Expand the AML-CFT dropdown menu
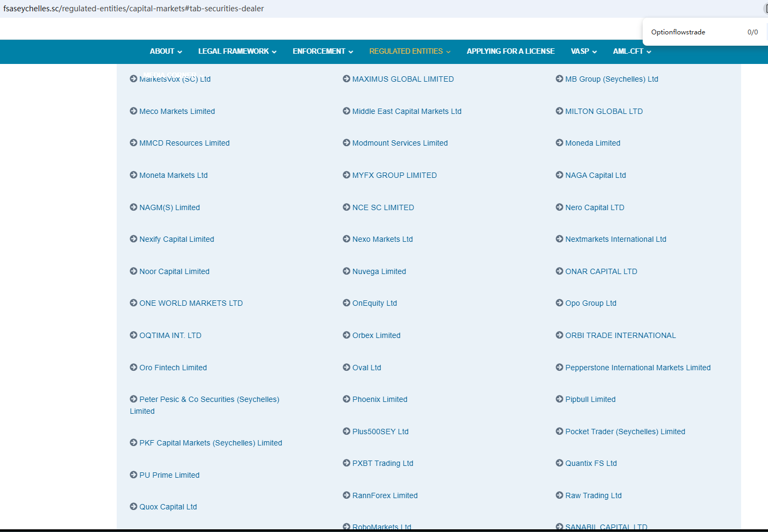The image size is (768, 532). click(632, 52)
